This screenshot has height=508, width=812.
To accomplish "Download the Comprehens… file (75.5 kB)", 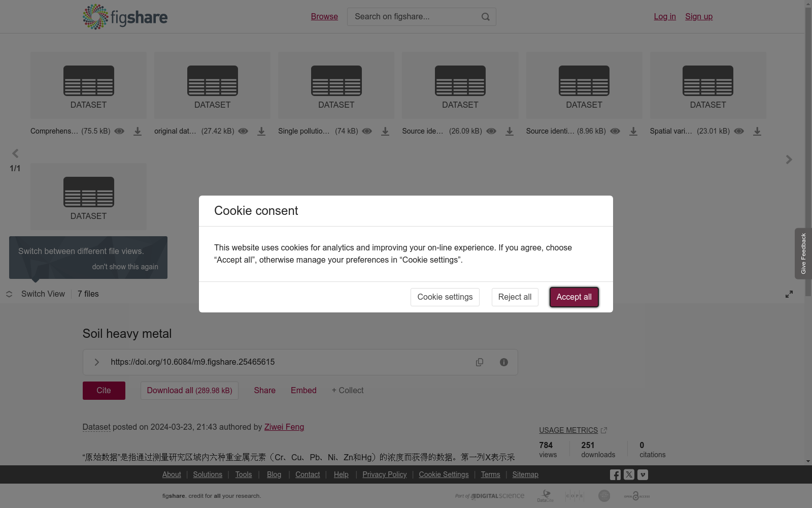I will tap(138, 131).
